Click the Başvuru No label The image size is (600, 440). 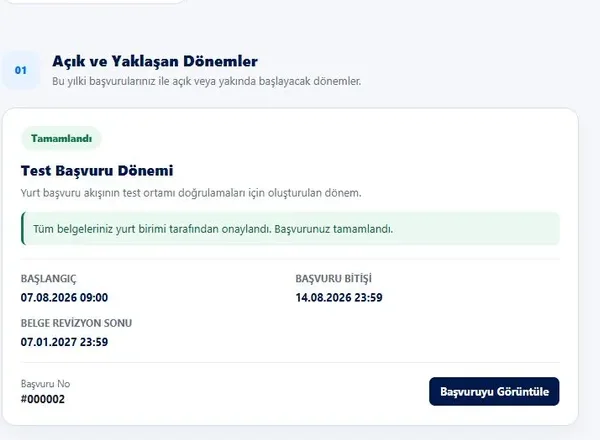click(x=46, y=384)
